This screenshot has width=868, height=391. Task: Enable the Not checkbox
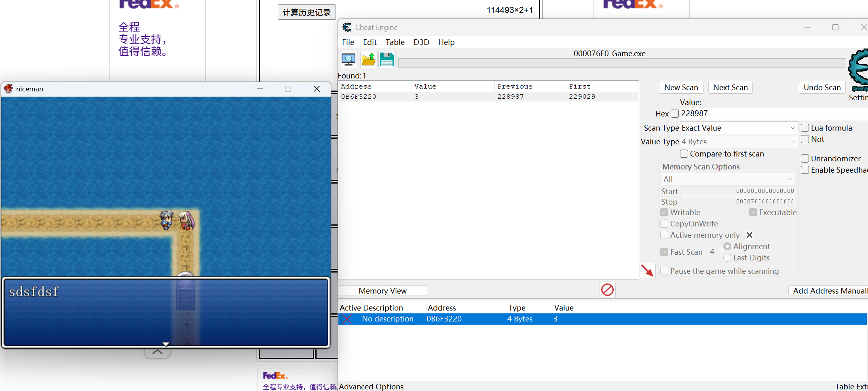click(805, 139)
